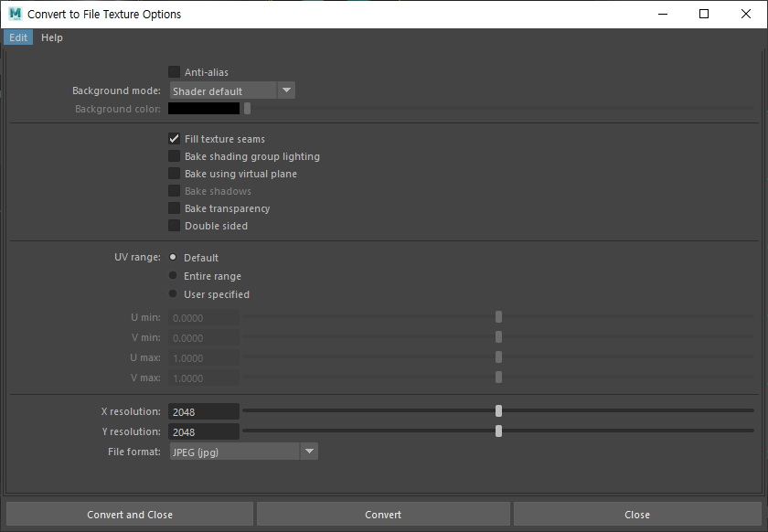Click the V min slider handle

point(498,337)
